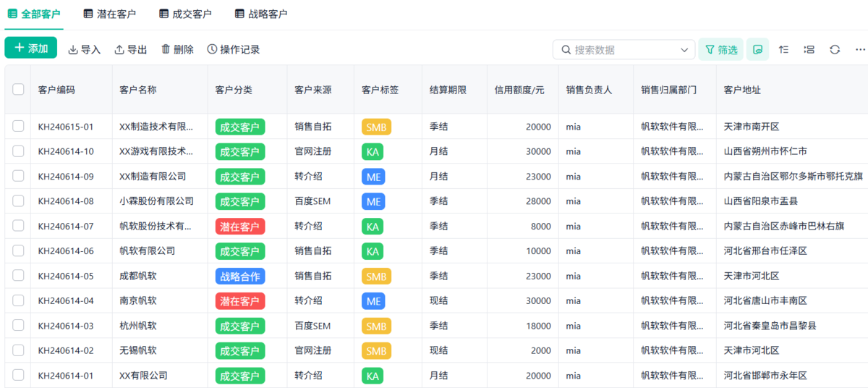Image resolution: width=868 pixels, height=388 pixels.
Task: Click into the 搜索数据 search box
Action: coord(624,50)
